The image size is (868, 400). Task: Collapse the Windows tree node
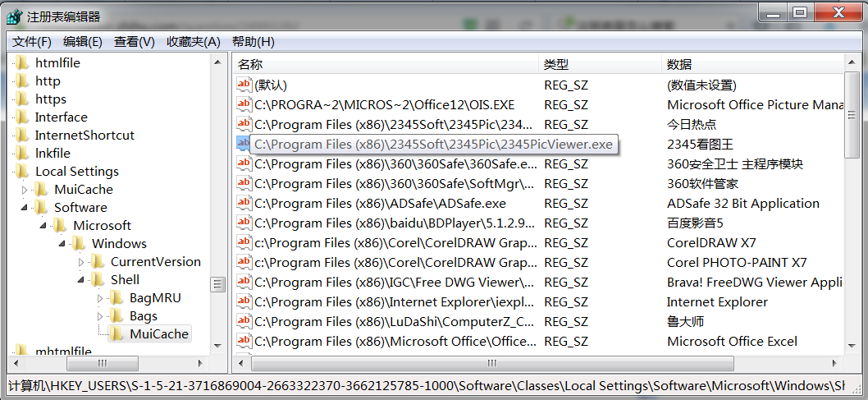[62, 243]
